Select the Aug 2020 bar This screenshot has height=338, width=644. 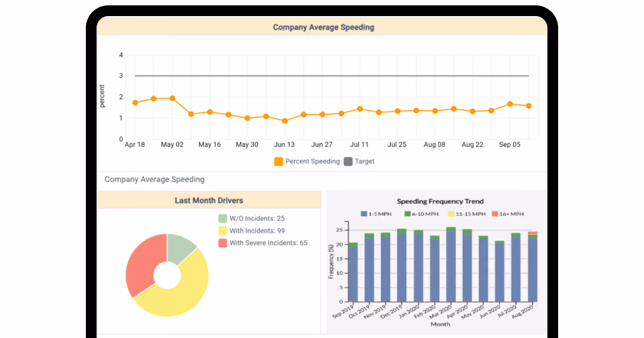(532, 267)
